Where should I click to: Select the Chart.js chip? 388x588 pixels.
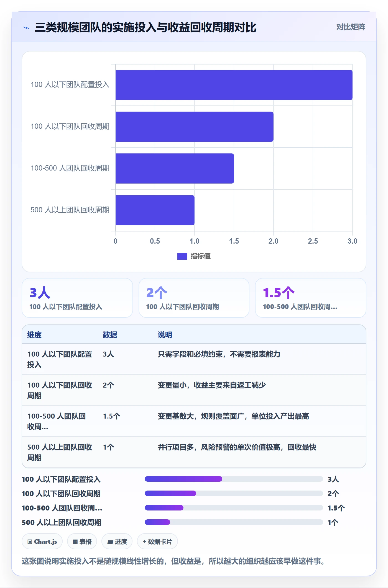coord(42,541)
